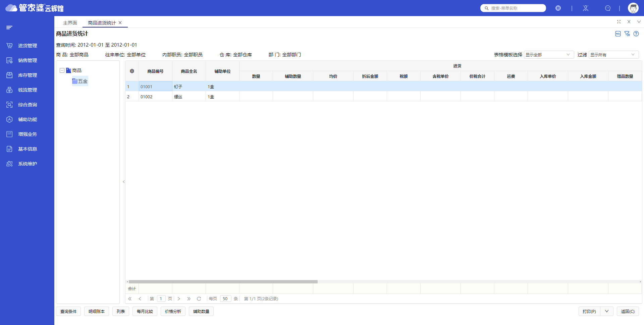Go to the previous page
Viewport: 644px width, 325px height.
(x=140, y=299)
